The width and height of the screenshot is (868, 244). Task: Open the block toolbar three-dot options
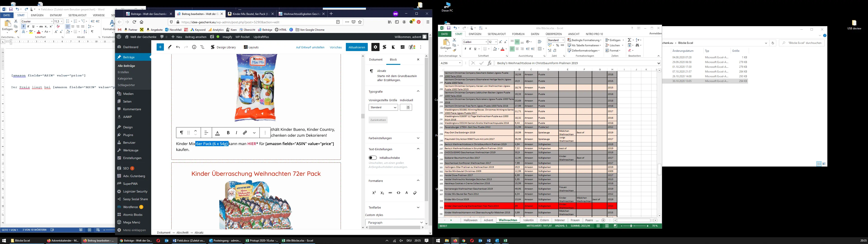pyautogui.click(x=265, y=133)
